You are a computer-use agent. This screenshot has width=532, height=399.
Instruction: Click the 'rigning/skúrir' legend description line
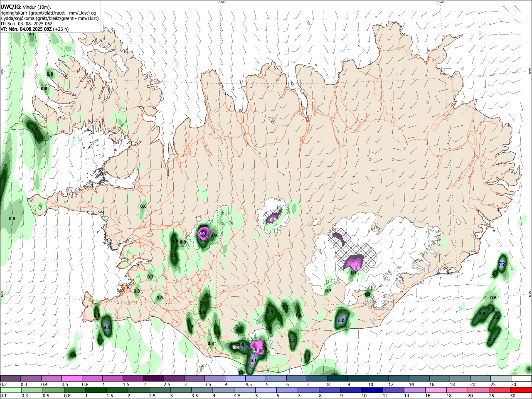(x=48, y=13)
